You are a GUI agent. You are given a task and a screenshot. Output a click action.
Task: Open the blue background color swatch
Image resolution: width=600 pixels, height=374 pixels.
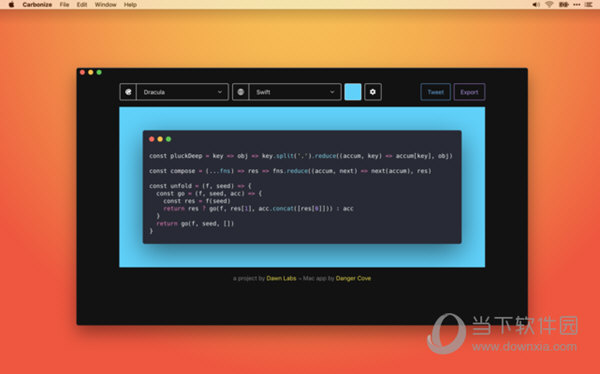[353, 92]
